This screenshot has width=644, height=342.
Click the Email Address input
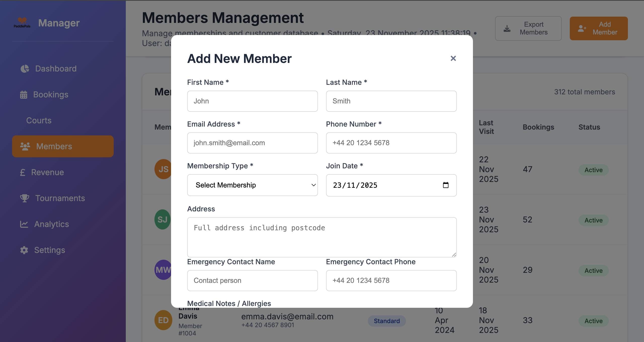coord(253,143)
